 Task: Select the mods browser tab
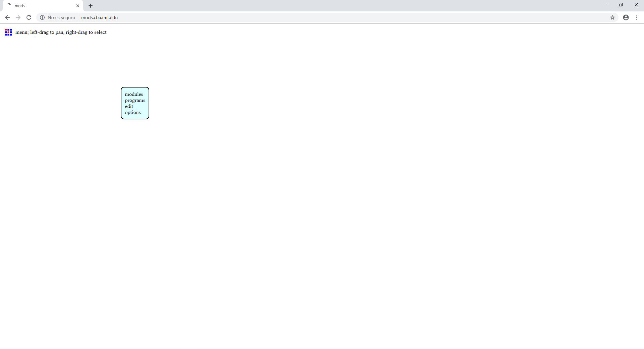tap(40, 6)
